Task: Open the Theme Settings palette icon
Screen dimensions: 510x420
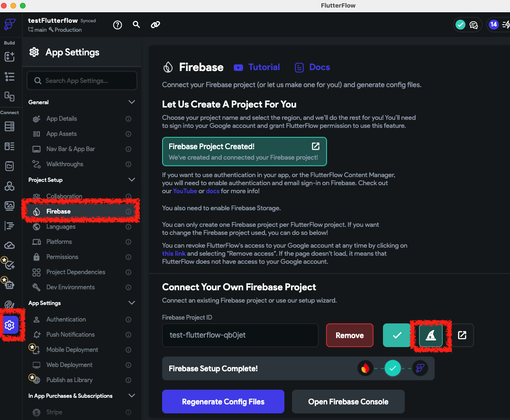Action: pos(9,304)
